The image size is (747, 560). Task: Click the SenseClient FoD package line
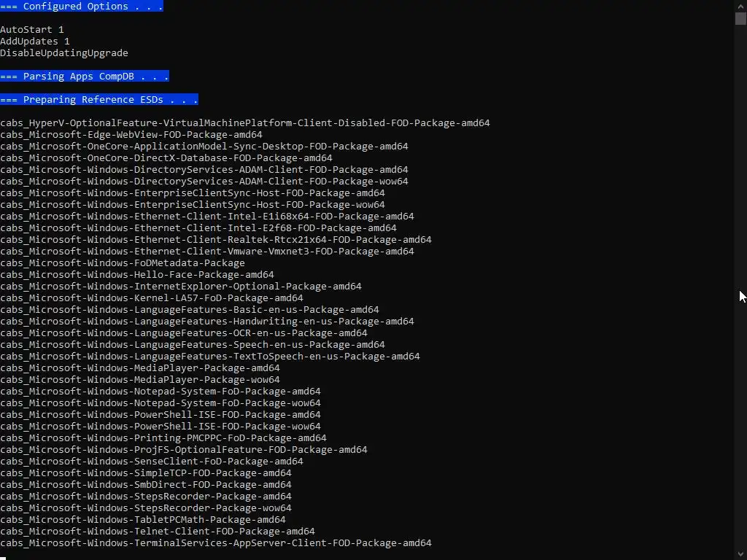(x=152, y=462)
